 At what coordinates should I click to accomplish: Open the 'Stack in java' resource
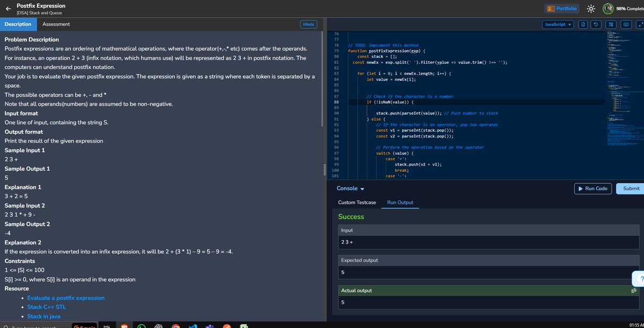point(44,316)
